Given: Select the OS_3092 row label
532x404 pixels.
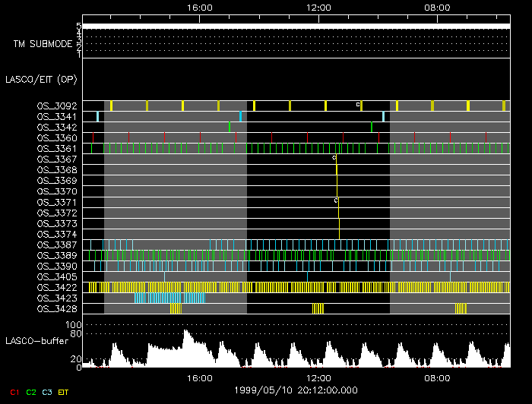Looking at the screenshot, I should [57, 106].
